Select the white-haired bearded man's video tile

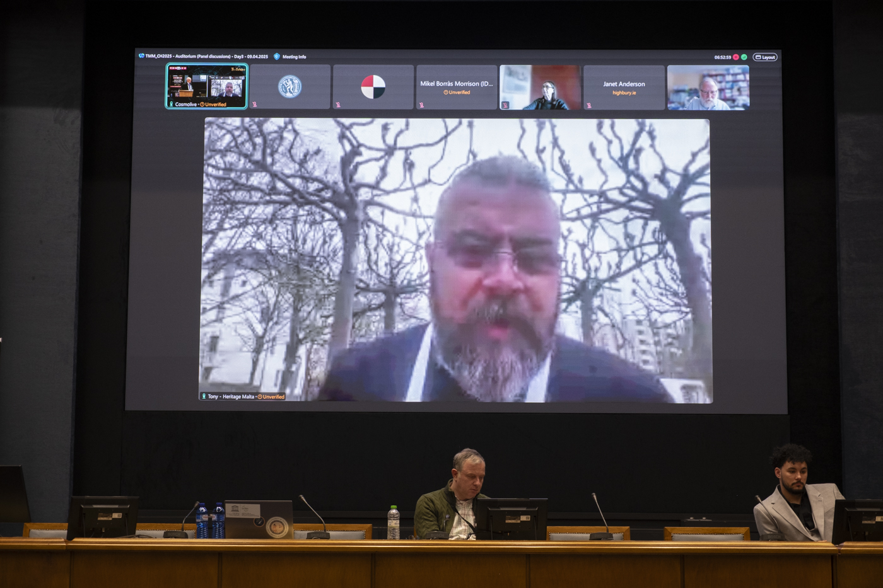tap(708, 88)
